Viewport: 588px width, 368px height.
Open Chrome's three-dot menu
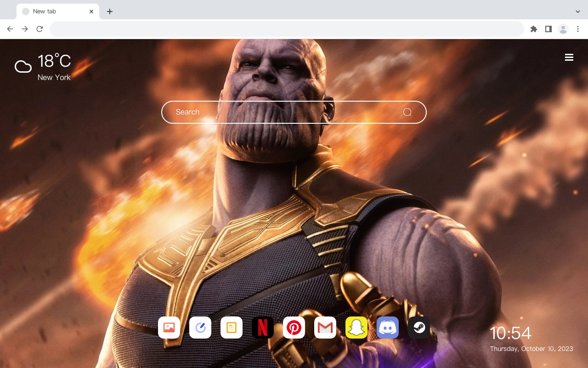(578, 29)
